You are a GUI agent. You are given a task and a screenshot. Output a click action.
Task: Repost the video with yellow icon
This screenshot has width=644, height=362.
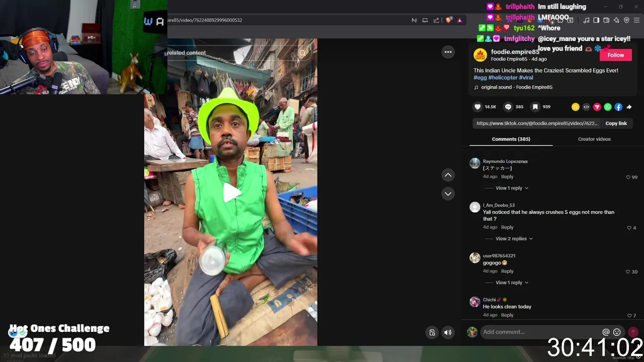tap(575, 107)
